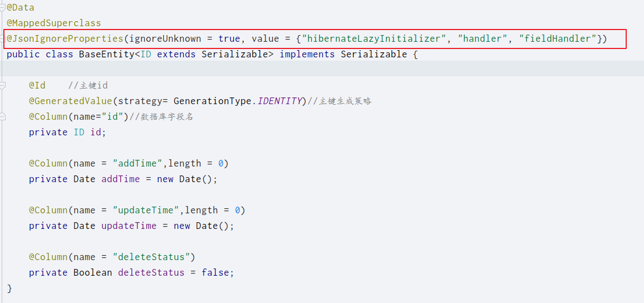The height and width of the screenshot is (303, 644).
Task: Click the "addTime" string literal
Action: 137,164
